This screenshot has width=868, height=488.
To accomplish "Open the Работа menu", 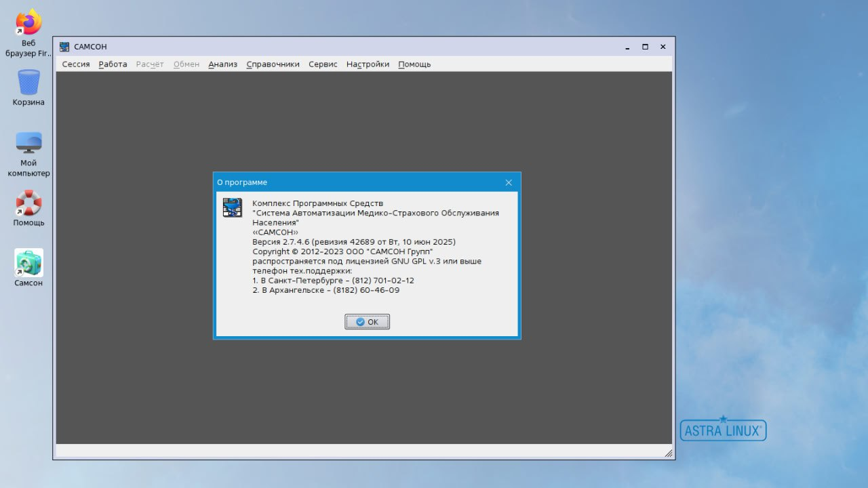I will pos(113,64).
